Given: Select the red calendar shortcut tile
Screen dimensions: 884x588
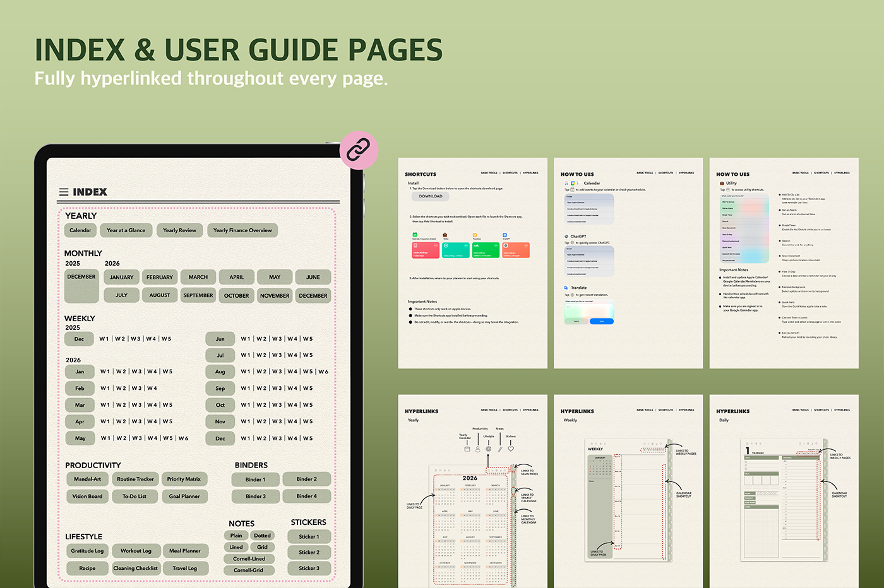Looking at the screenshot, I should coord(425,250).
